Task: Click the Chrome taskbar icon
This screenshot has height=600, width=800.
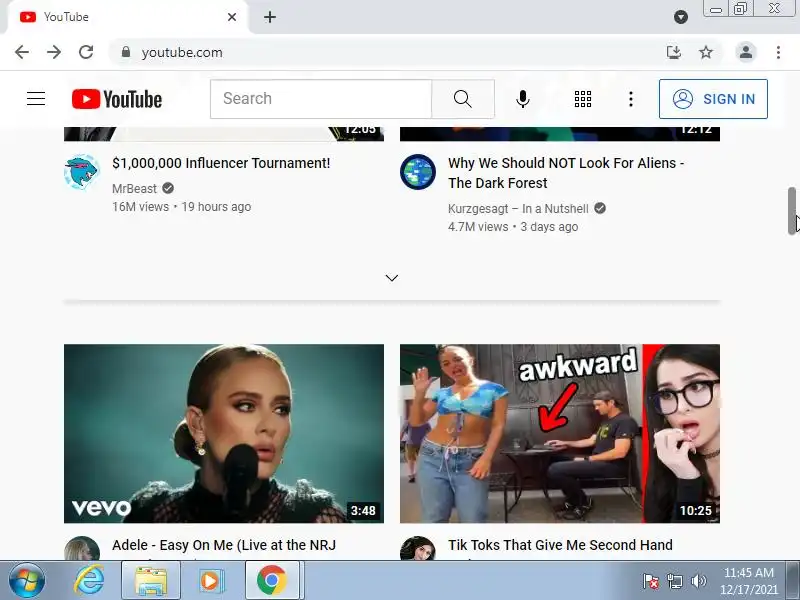Action: point(272,581)
